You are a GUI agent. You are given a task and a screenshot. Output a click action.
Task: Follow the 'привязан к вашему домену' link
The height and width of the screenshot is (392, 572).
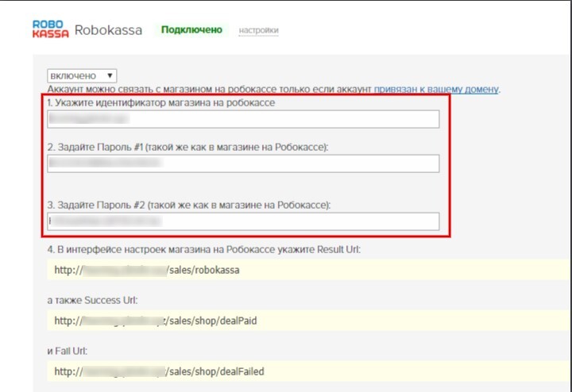pyautogui.click(x=436, y=89)
